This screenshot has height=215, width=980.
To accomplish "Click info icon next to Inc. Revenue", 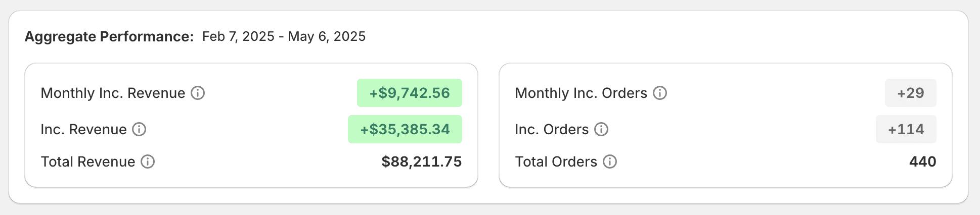I will pyautogui.click(x=139, y=129).
